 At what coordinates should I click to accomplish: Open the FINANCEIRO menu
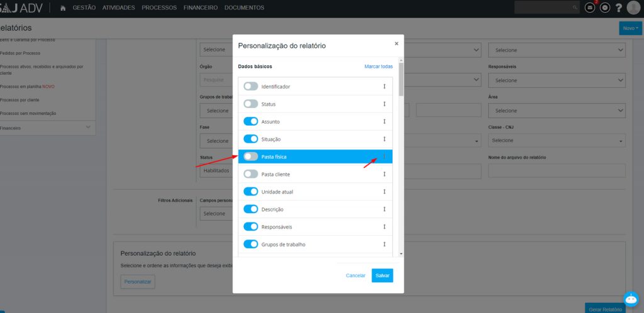click(x=200, y=8)
